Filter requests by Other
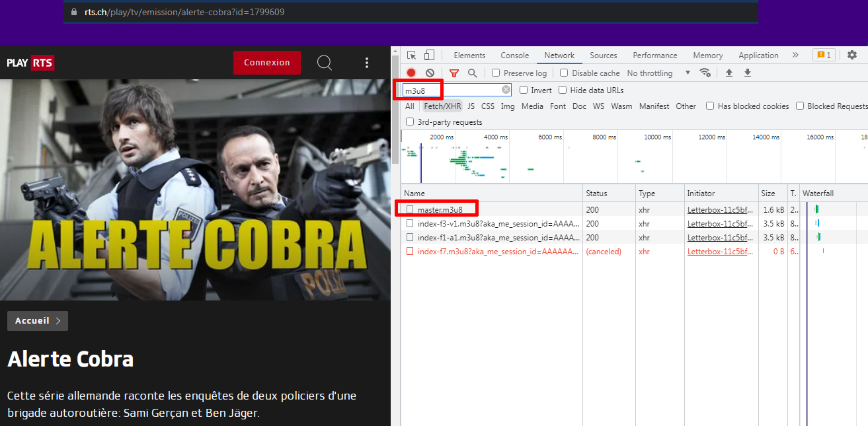 tap(686, 106)
